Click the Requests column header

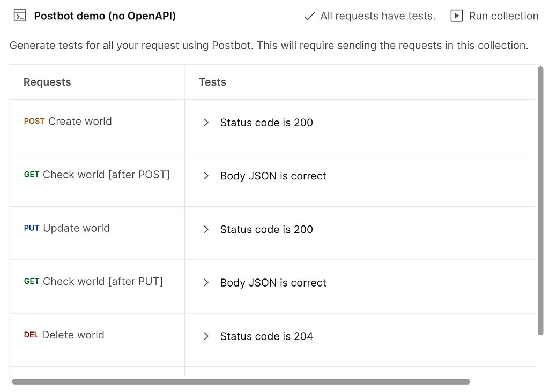[47, 82]
